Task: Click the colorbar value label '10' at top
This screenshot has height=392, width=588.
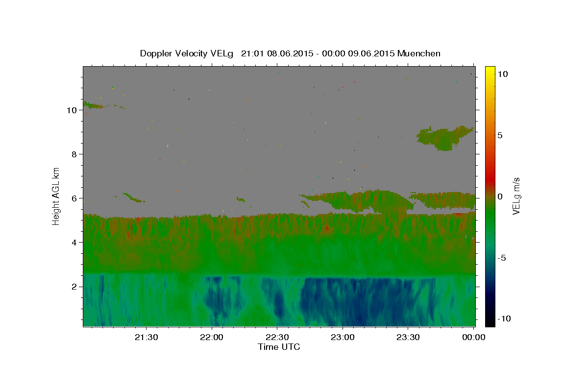Action: click(x=503, y=74)
